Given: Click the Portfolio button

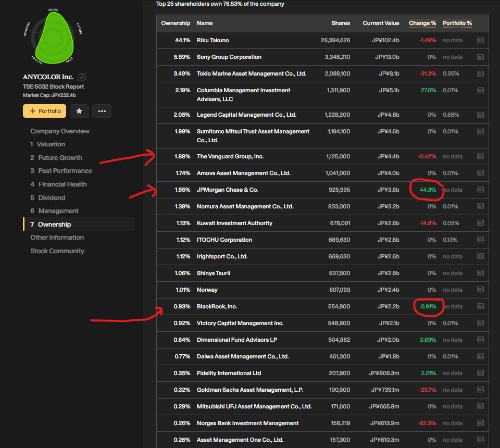Looking at the screenshot, I should point(45,111).
